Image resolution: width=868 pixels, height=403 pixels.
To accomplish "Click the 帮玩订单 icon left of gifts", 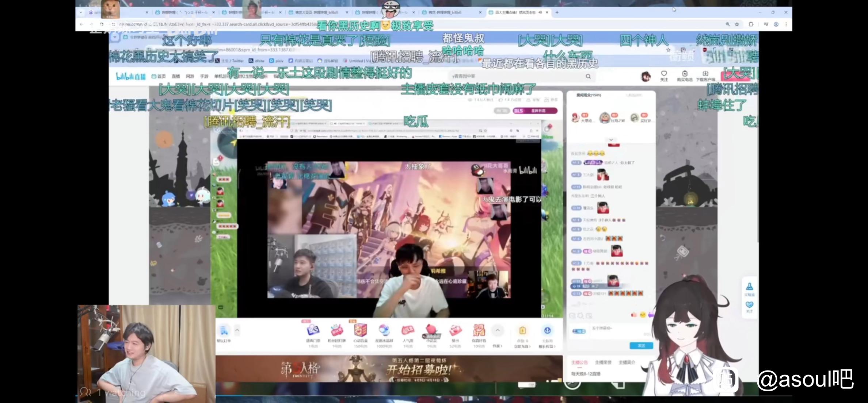I will [224, 331].
